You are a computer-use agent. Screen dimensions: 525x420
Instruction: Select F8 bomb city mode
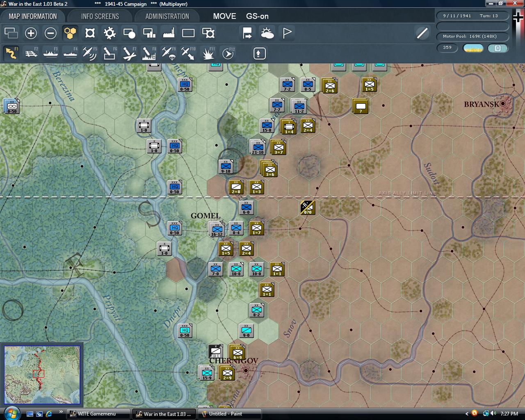[149, 53]
